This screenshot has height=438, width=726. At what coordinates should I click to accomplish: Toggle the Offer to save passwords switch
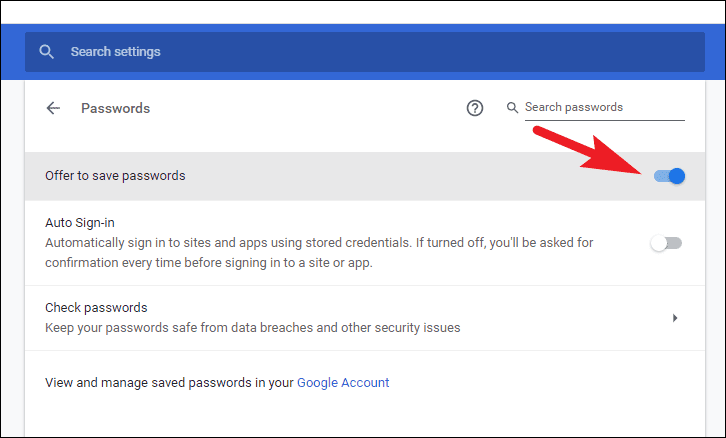click(669, 176)
